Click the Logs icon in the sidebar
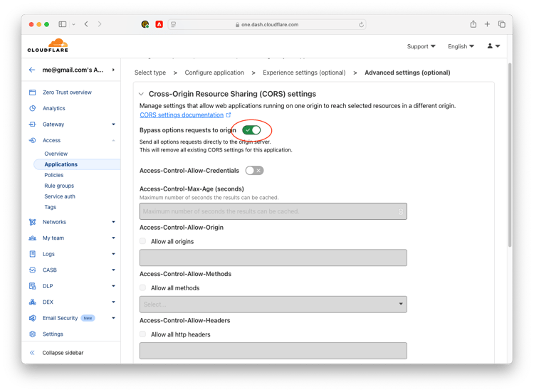534x392 pixels. [32, 254]
